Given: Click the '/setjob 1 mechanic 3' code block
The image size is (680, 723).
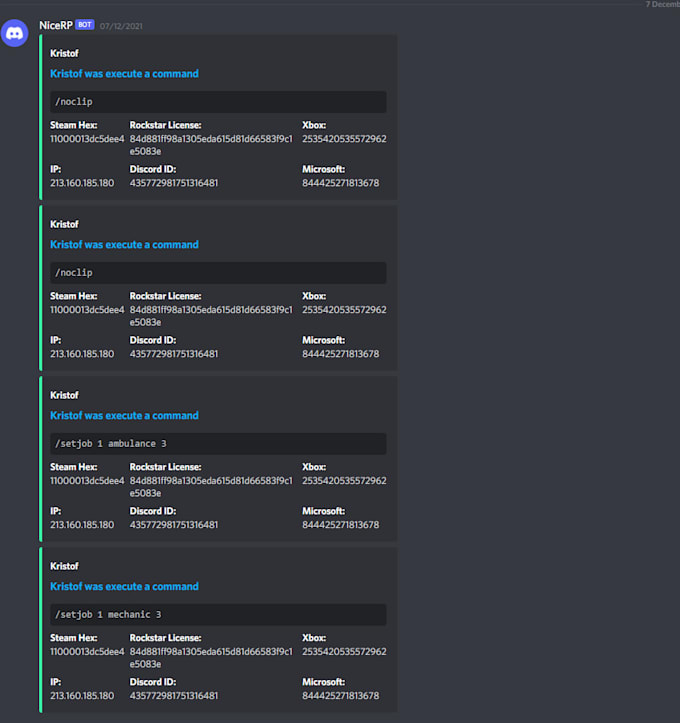Looking at the screenshot, I should pyautogui.click(x=218, y=615).
